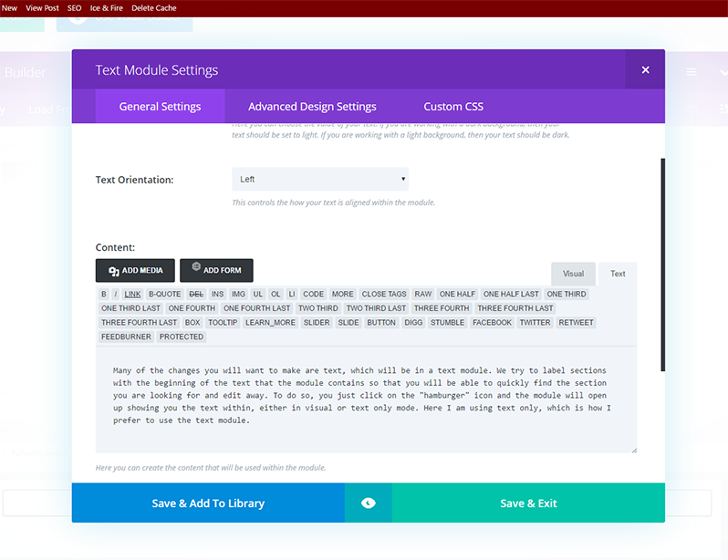
Task: Insert ONE THIRD column shortcode
Action: click(x=567, y=294)
